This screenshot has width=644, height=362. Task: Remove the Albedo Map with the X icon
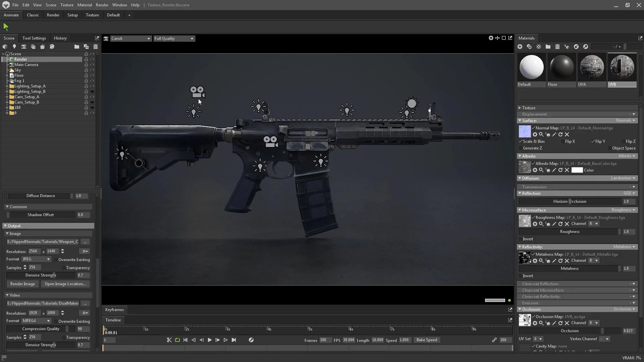567,170
